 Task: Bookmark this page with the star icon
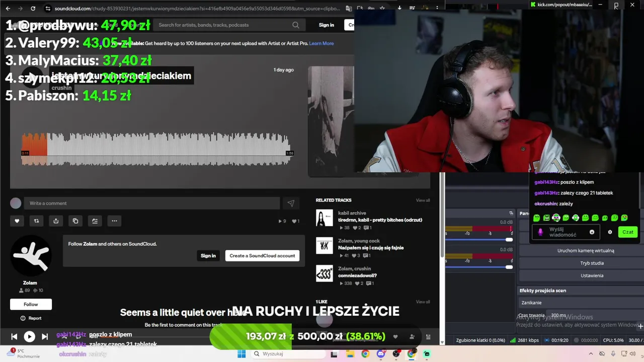(x=382, y=9)
